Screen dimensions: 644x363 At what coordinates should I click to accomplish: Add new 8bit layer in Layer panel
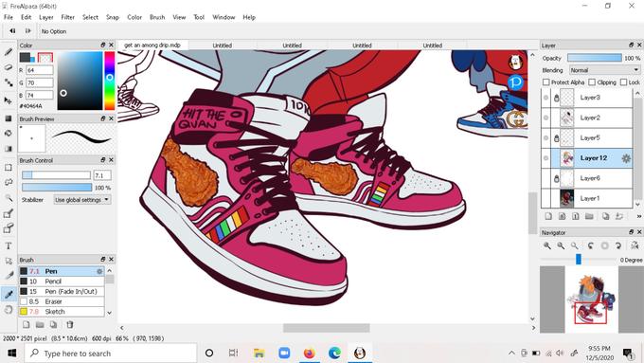[x=562, y=216]
